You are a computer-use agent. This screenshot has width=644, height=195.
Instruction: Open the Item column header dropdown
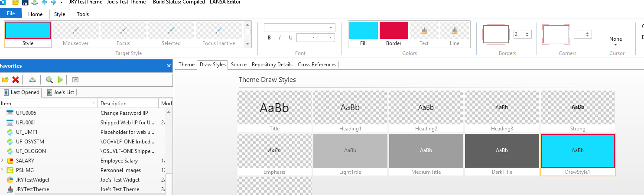[94, 104]
